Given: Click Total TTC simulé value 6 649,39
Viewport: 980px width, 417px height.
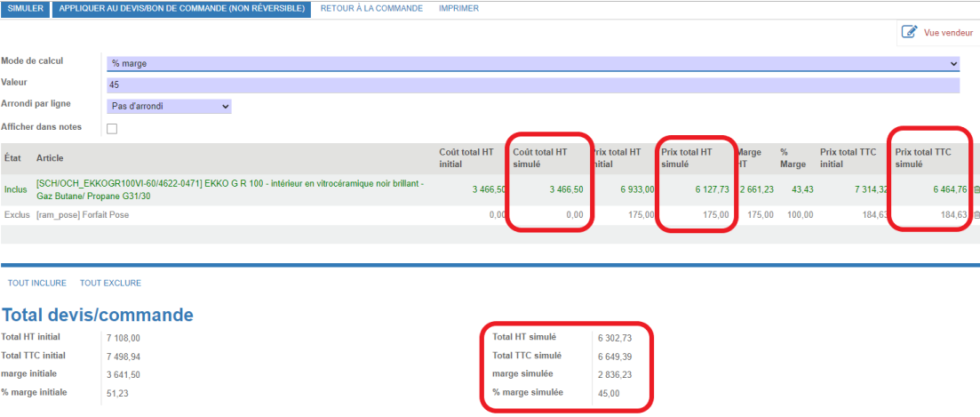Looking at the screenshot, I should pos(615,357).
